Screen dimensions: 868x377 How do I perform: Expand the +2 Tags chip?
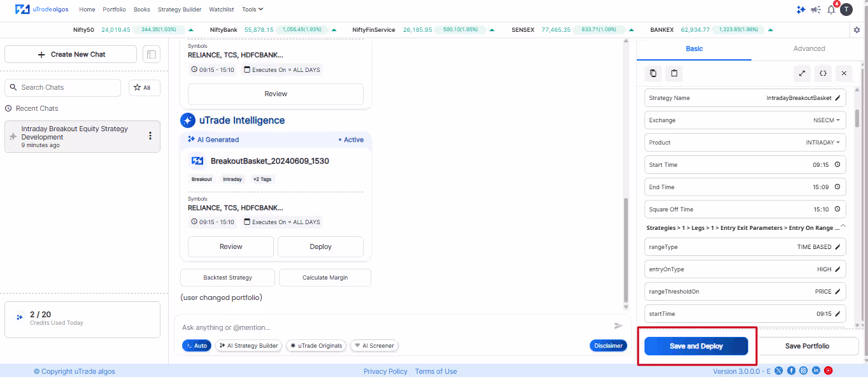(x=262, y=180)
